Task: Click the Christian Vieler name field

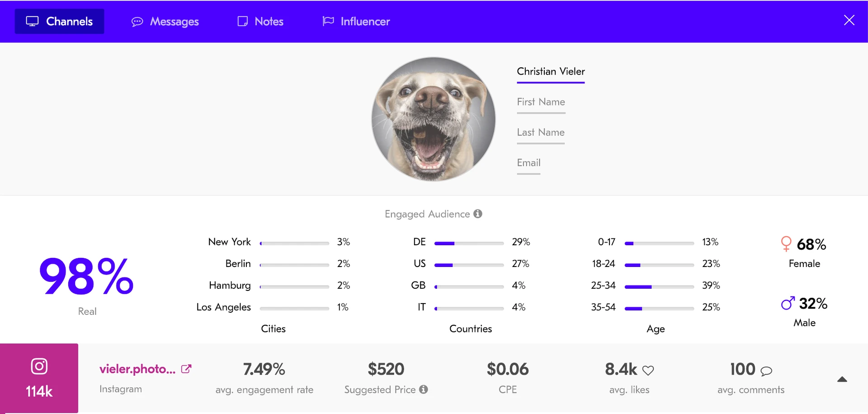Action: tap(551, 71)
